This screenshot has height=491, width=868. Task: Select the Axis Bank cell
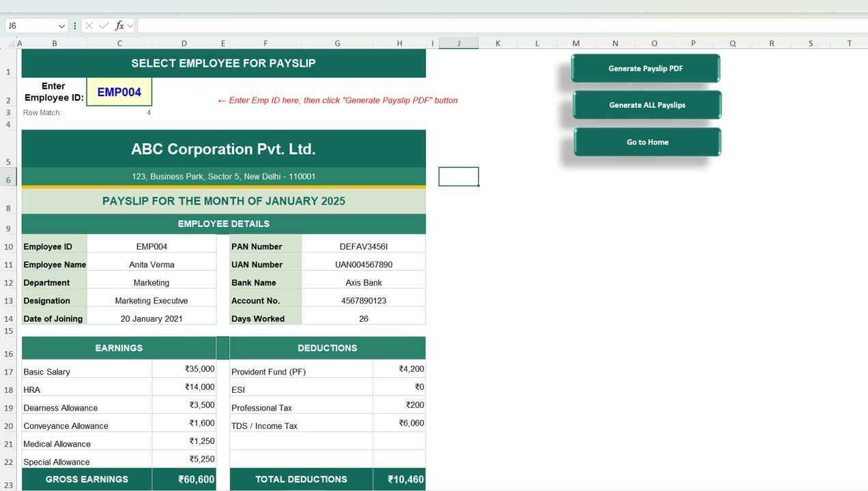click(363, 282)
